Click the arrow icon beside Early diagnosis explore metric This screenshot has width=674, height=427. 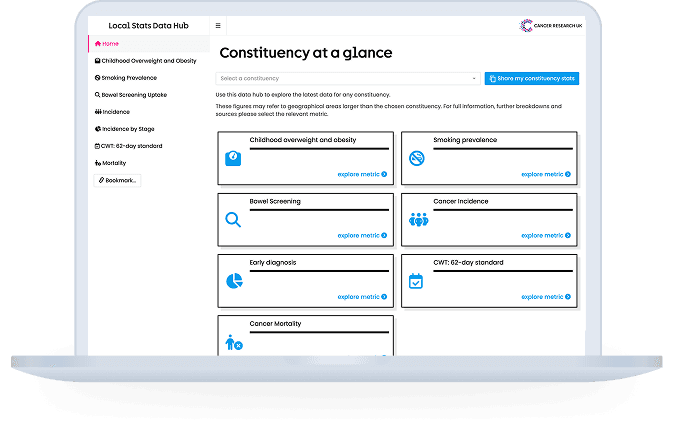click(x=384, y=297)
